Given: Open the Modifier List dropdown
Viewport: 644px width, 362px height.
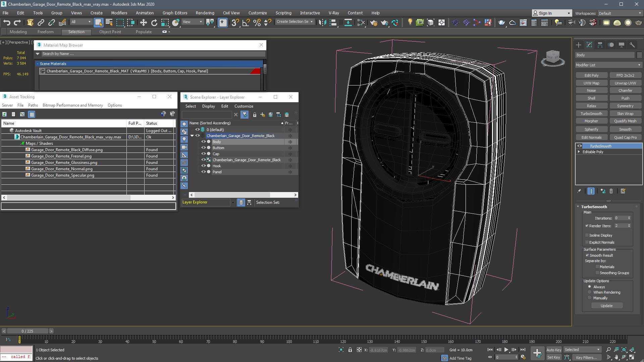Looking at the screenshot, I should 608,65.
